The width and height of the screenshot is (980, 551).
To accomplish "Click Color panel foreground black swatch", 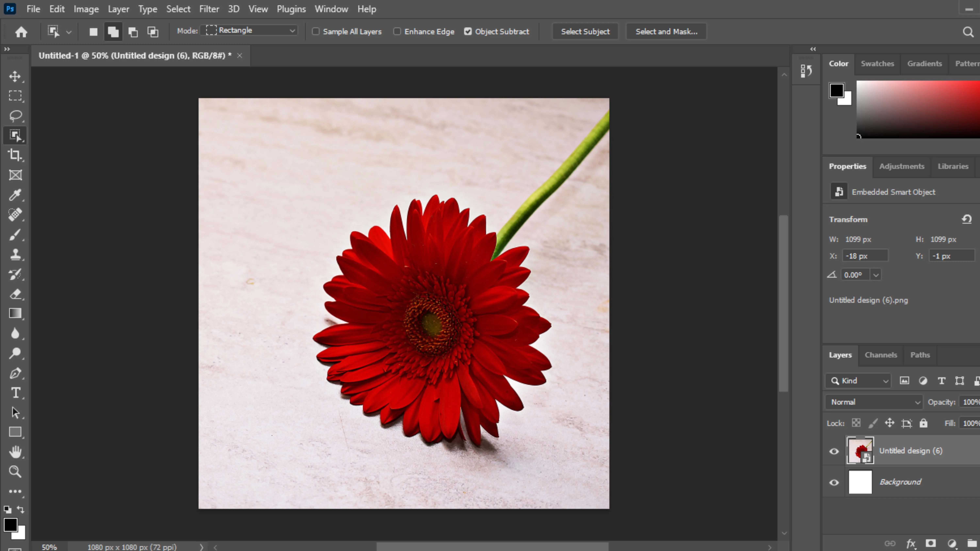I will click(x=836, y=90).
